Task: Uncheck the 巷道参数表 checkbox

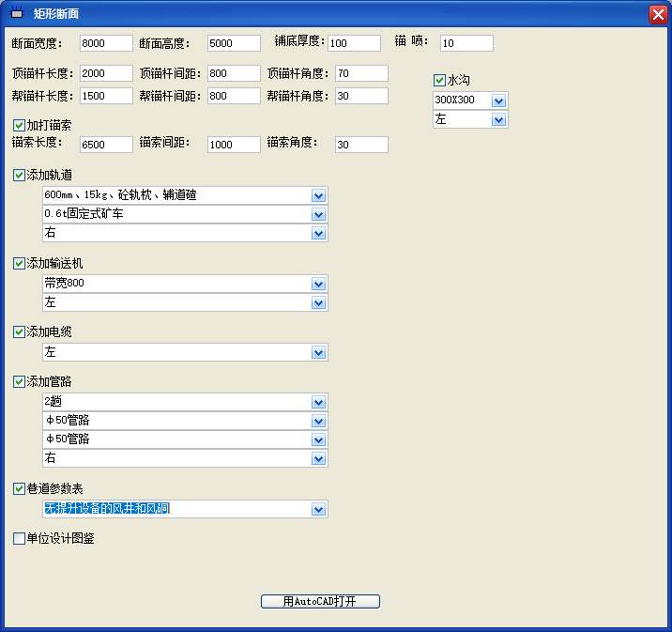Action: tap(19, 489)
